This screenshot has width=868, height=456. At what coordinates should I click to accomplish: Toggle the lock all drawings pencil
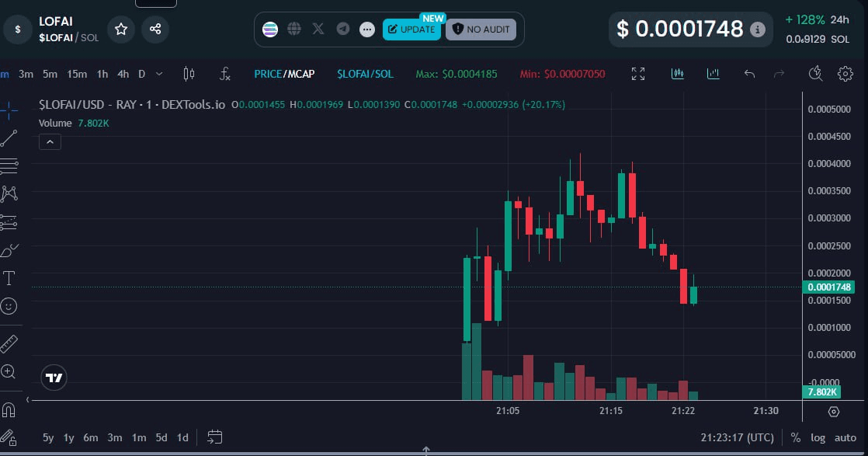9,437
